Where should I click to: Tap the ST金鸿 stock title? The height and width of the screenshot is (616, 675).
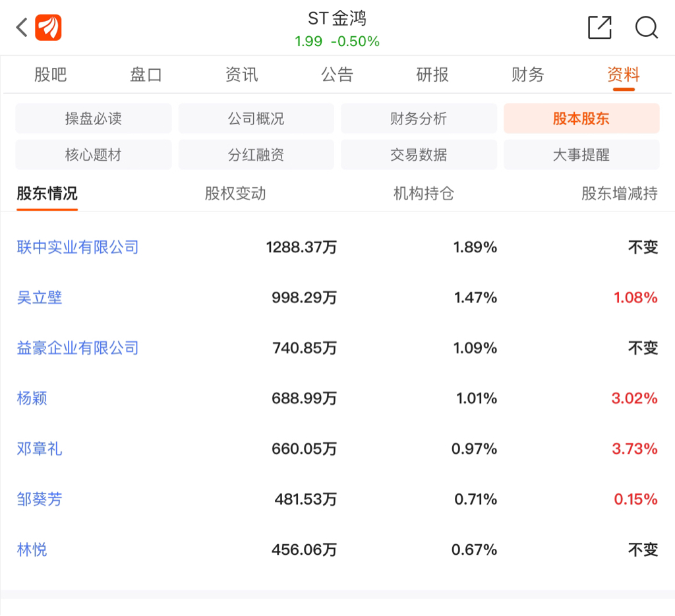click(337, 18)
